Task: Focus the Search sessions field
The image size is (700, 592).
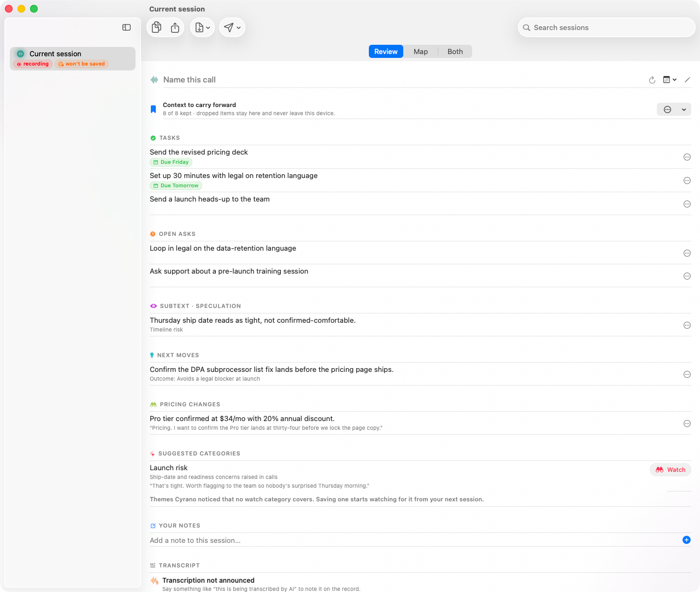Action: 607,27
